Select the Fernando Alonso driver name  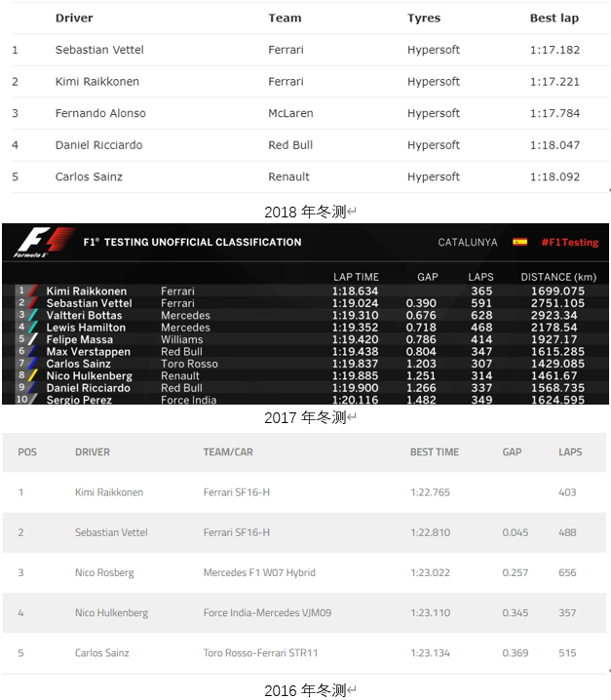pos(100,113)
